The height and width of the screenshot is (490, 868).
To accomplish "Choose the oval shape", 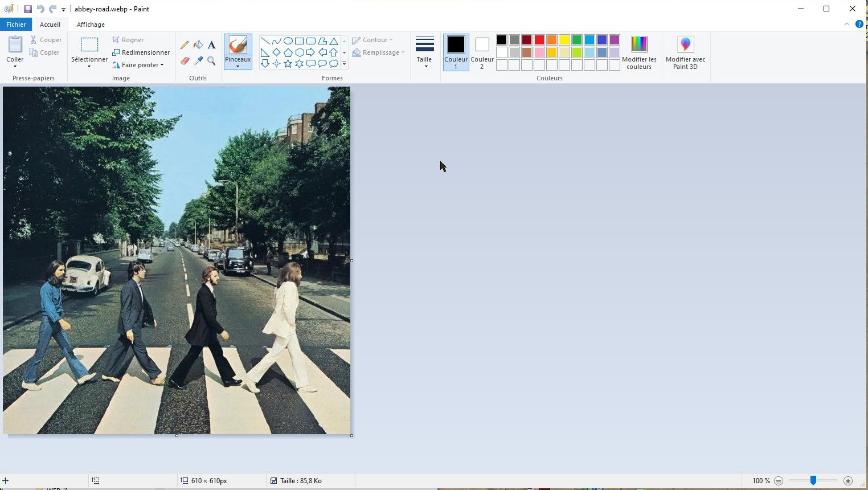I will click(288, 41).
